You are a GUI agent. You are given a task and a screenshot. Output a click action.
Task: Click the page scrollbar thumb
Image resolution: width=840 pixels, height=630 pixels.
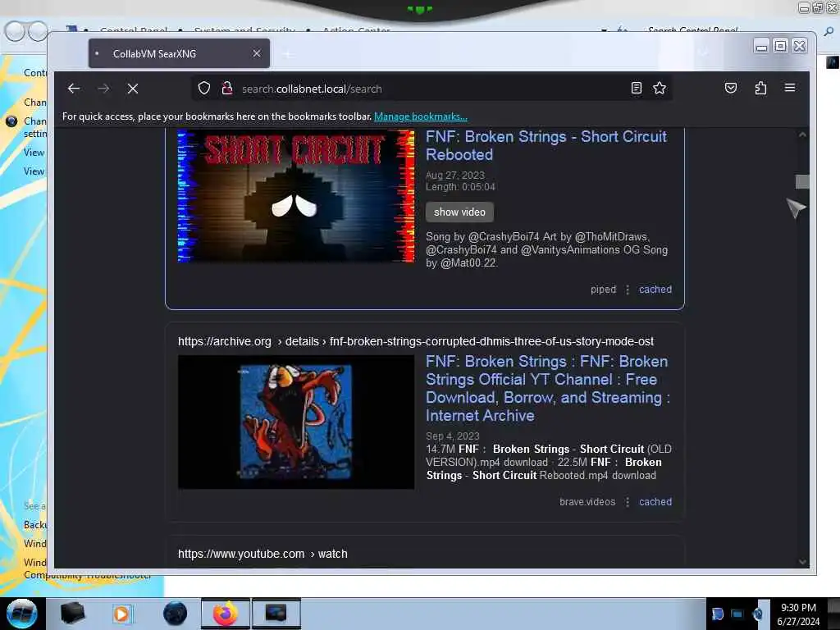pyautogui.click(x=802, y=181)
